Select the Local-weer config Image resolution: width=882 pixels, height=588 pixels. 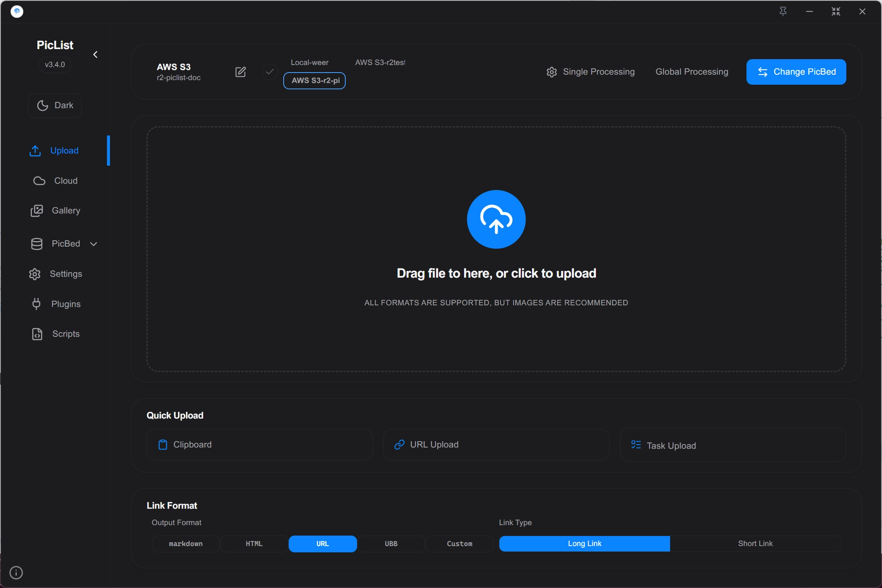pyautogui.click(x=310, y=62)
